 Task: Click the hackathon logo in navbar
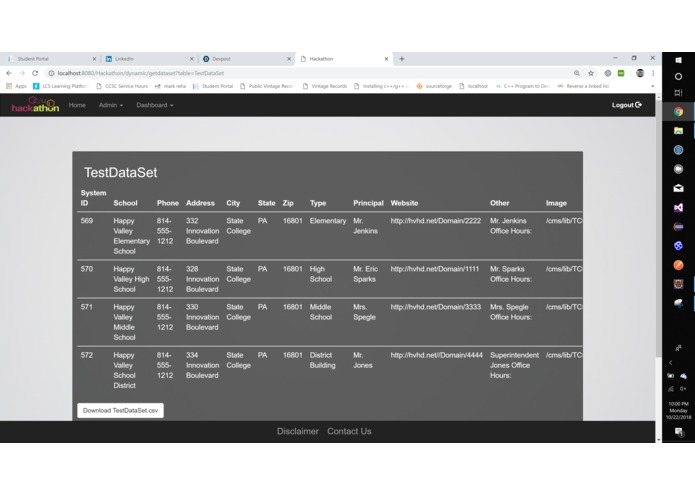(x=35, y=105)
